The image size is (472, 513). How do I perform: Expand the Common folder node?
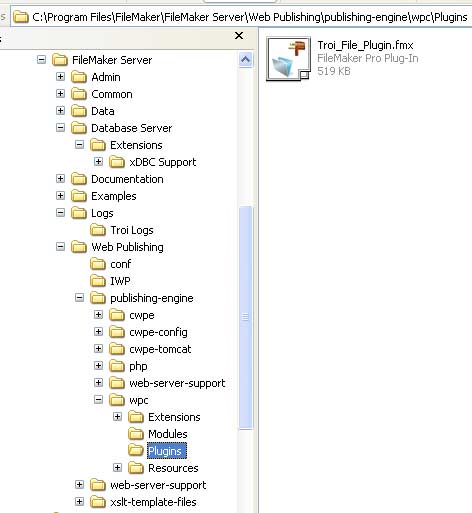[x=60, y=94]
